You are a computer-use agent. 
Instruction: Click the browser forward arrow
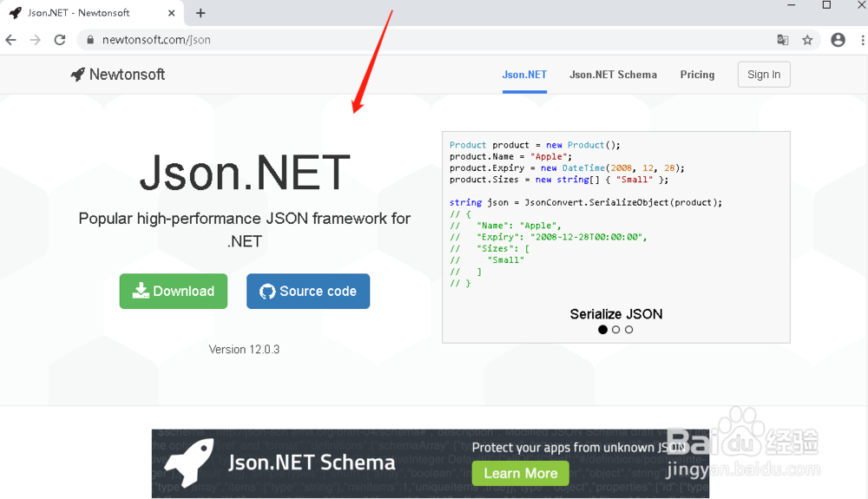35,40
